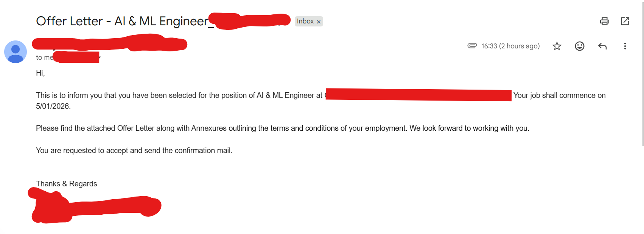The width and height of the screenshot is (644, 234).
Task: Reply to the offer letter email
Action: (x=602, y=46)
